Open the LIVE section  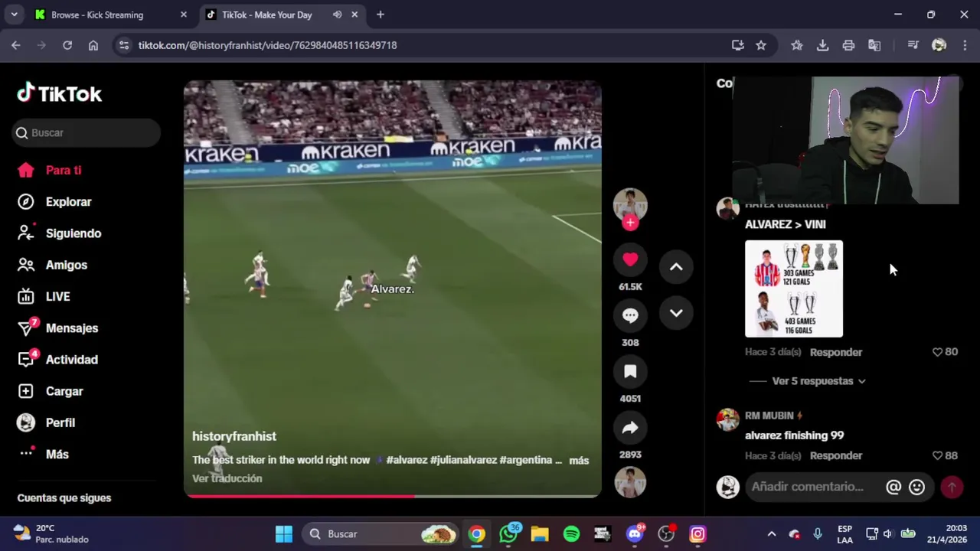(44, 296)
